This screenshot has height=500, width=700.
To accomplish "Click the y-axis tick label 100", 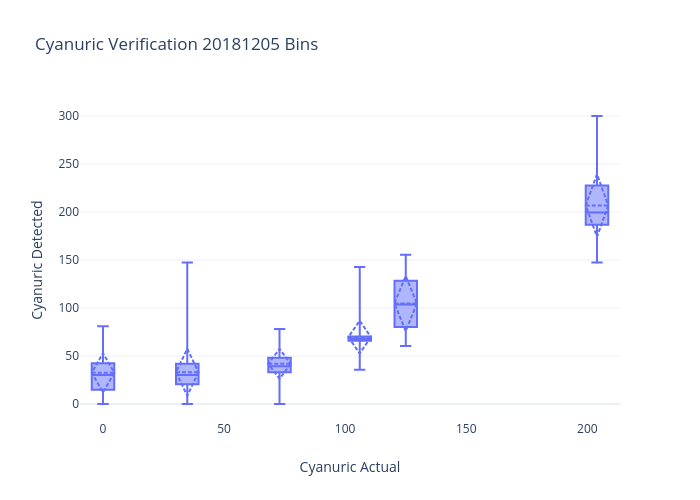I will (68, 308).
